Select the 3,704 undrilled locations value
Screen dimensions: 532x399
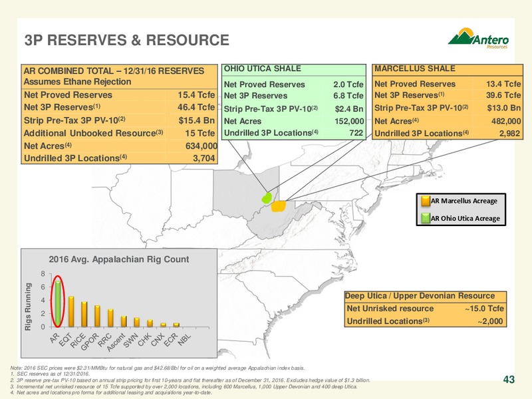(x=204, y=158)
